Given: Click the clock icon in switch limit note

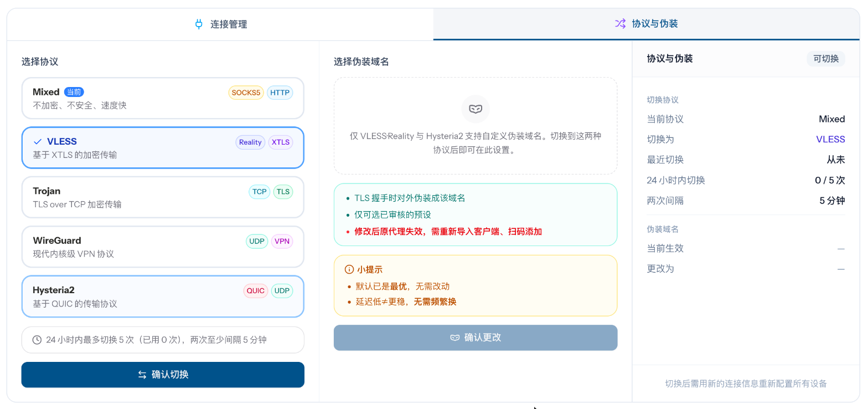Looking at the screenshot, I should [x=37, y=340].
